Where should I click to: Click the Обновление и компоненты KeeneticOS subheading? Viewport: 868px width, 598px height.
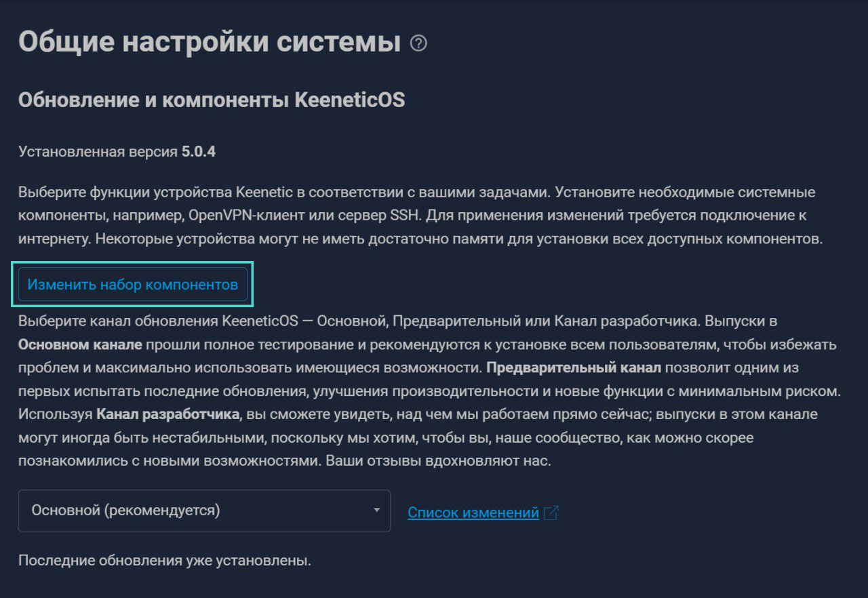click(x=211, y=100)
